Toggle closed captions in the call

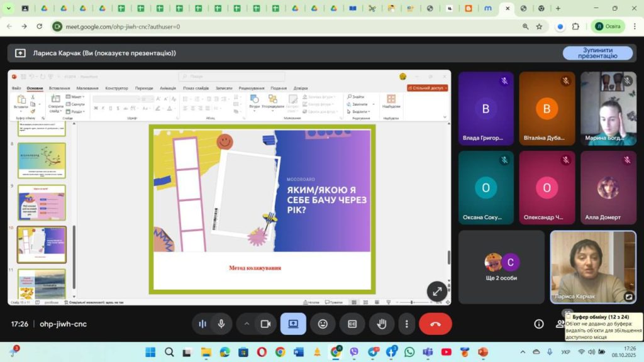coord(352,324)
